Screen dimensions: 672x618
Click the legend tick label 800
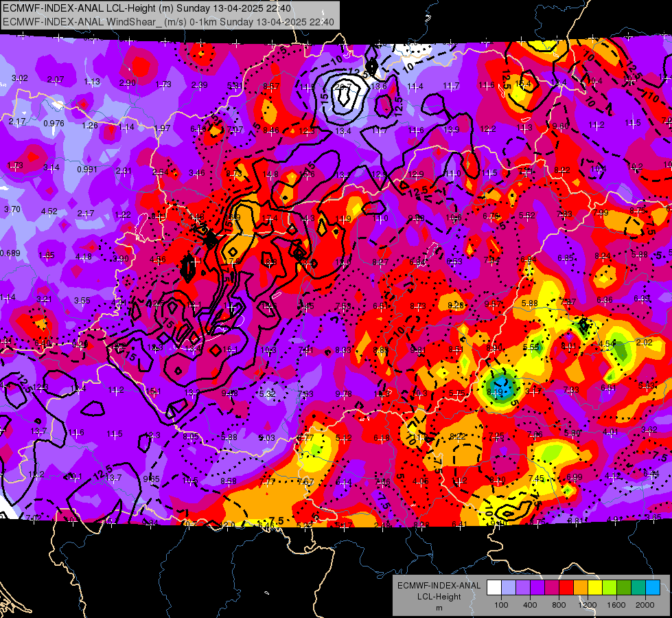[559, 605]
